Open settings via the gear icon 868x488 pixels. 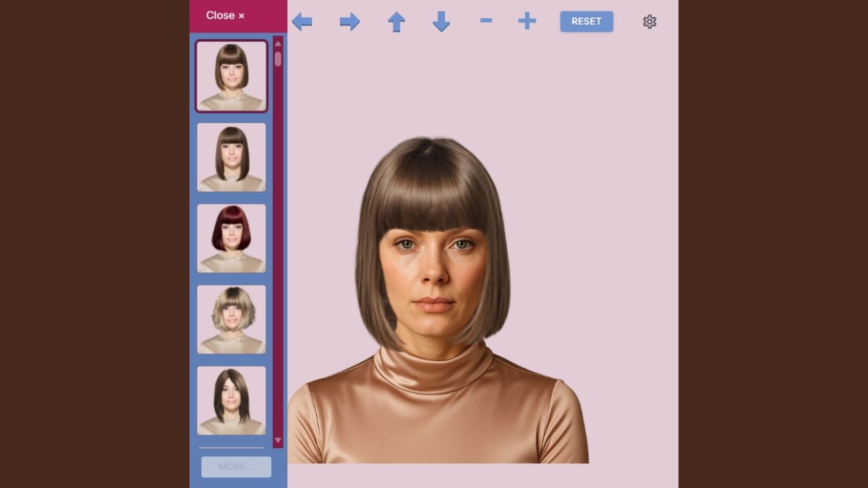[x=650, y=22]
